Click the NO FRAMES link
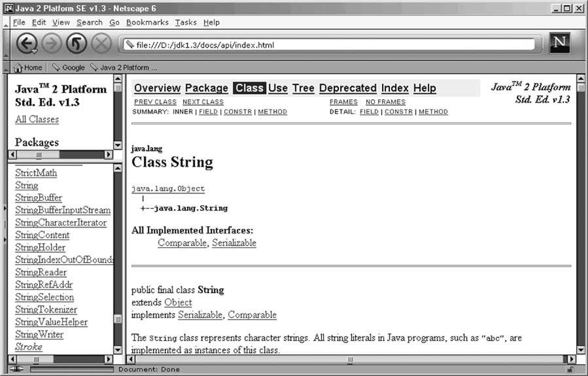588x376 pixels. pos(385,102)
